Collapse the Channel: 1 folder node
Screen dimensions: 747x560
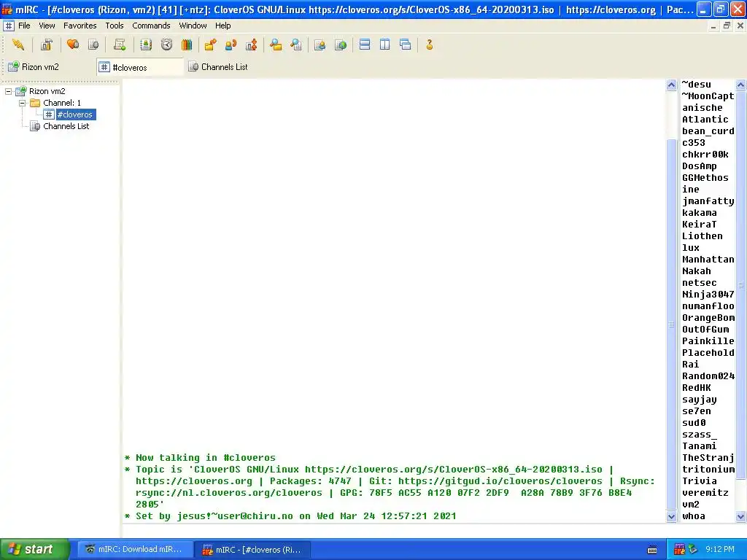pos(22,103)
